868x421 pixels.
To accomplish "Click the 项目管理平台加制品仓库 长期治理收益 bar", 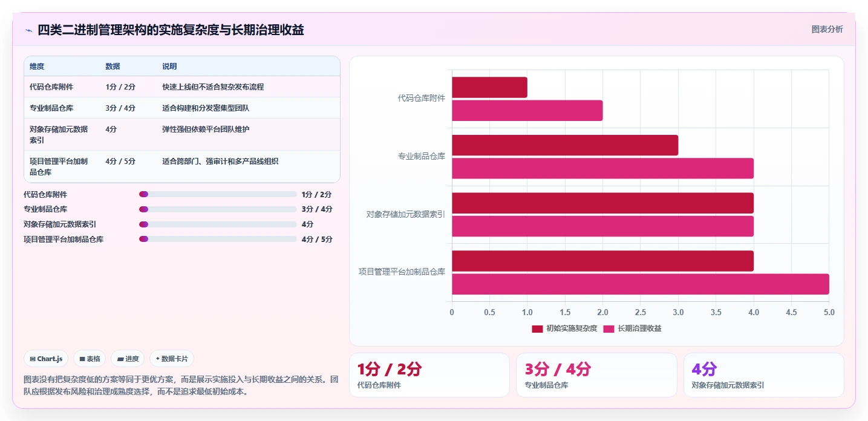I will tap(641, 284).
